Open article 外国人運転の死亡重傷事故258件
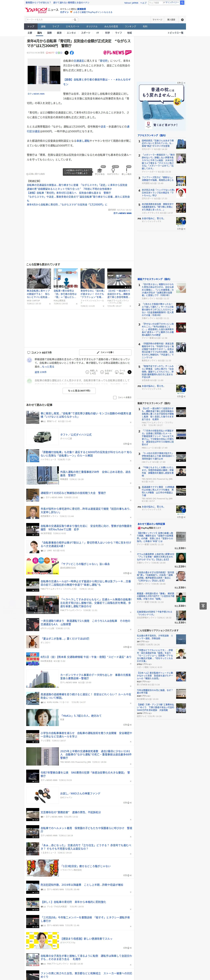This screenshot has width=210, height=980. (95, 474)
